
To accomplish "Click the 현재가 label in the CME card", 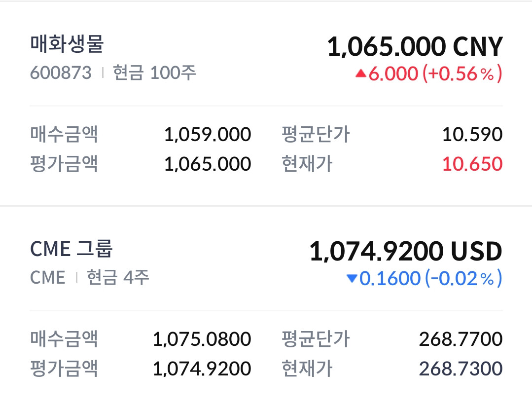I will [x=307, y=369].
